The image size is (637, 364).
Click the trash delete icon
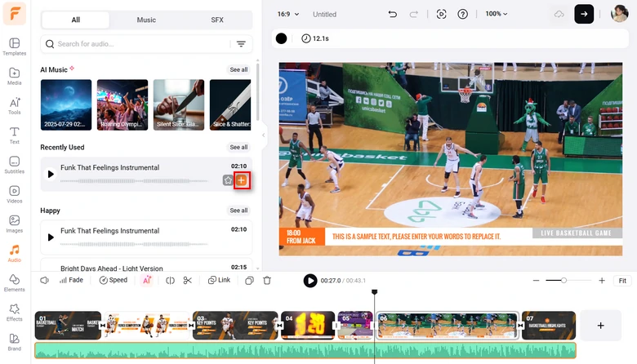267,281
